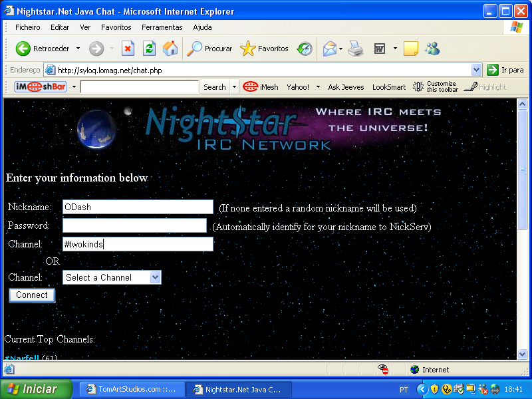
Task: Click the iMeshBar search text box
Action: tap(140, 87)
